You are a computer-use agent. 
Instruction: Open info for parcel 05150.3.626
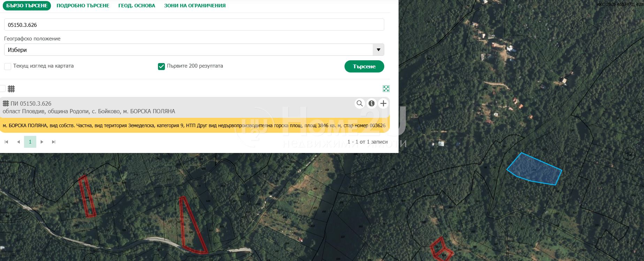pyautogui.click(x=372, y=103)
